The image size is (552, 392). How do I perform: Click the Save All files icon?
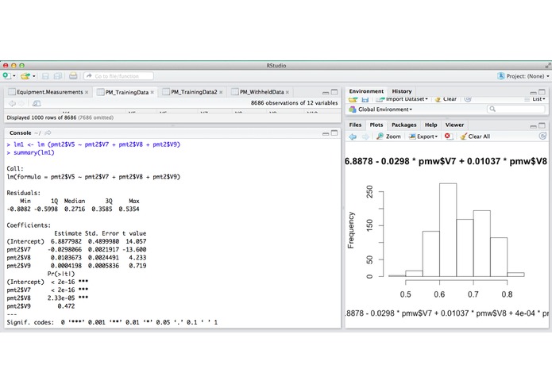[x=58, y=76]
